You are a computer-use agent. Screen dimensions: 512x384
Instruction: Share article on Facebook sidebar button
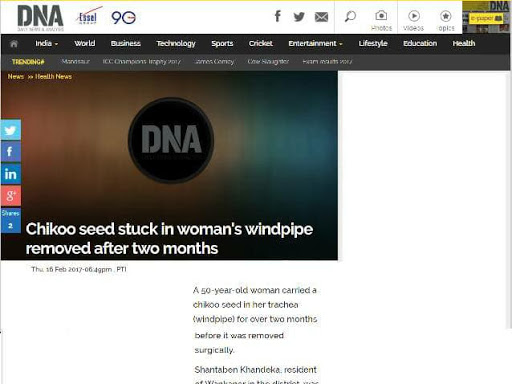[x=11, y=151]
